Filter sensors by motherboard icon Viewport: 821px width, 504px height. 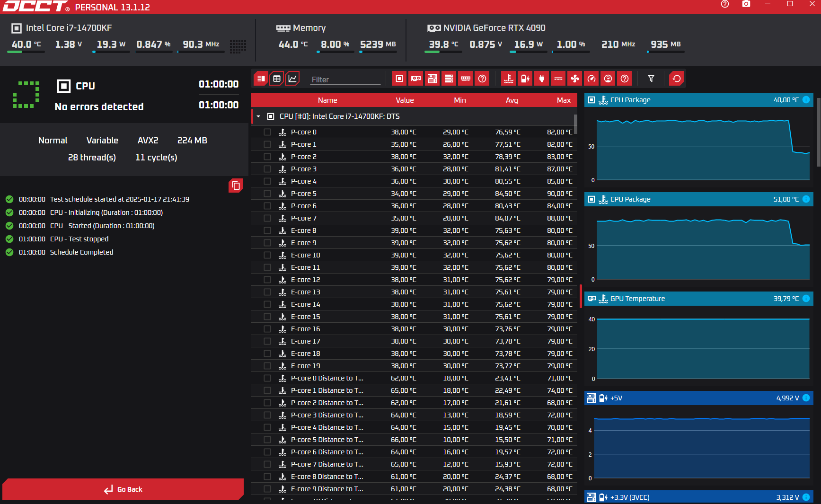click(433, 79)
